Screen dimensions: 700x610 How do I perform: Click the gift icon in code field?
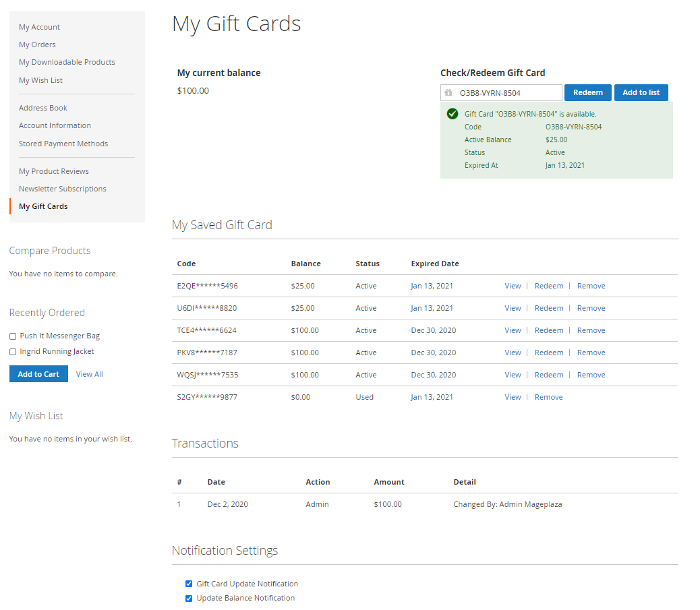pos(448,93)
